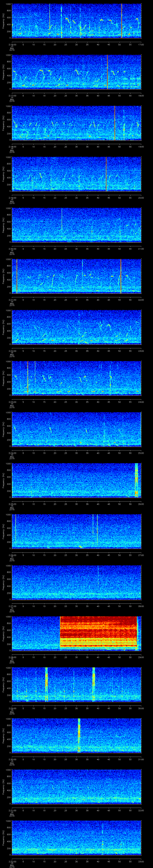Click the '18:00' end time label
153x868 pixels.
pos(141,96)
